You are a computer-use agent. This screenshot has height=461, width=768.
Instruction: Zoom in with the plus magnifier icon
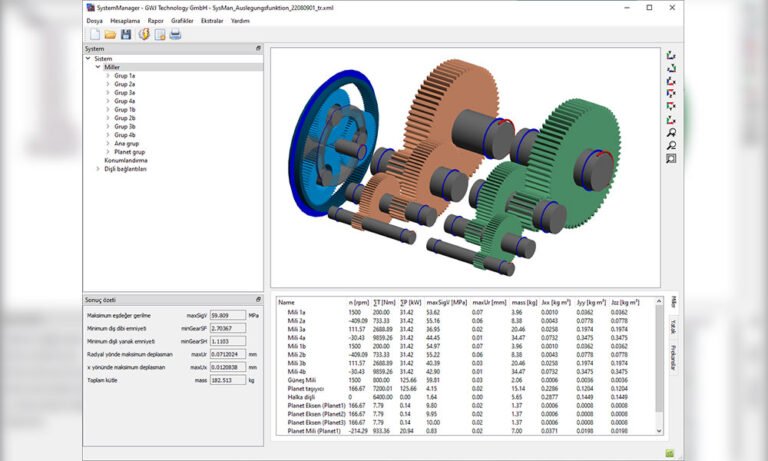pos(671,133)
